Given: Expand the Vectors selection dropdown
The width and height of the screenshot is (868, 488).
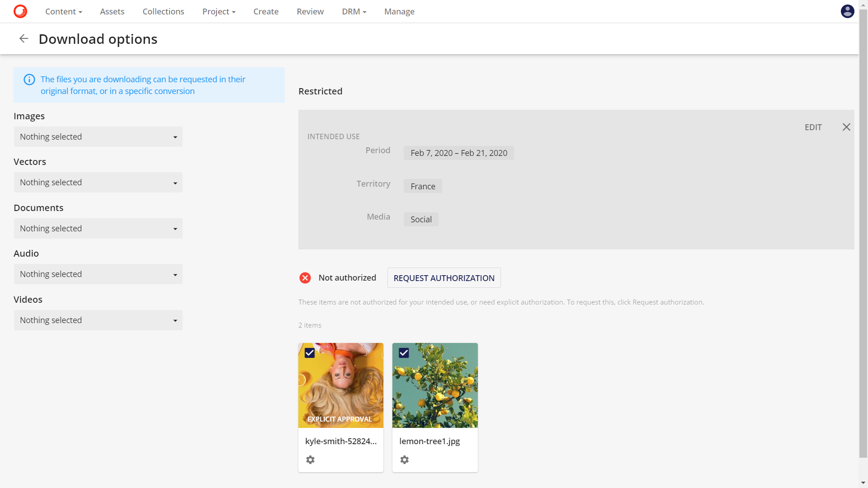Looking at the screenshot, I should point(98,182).
